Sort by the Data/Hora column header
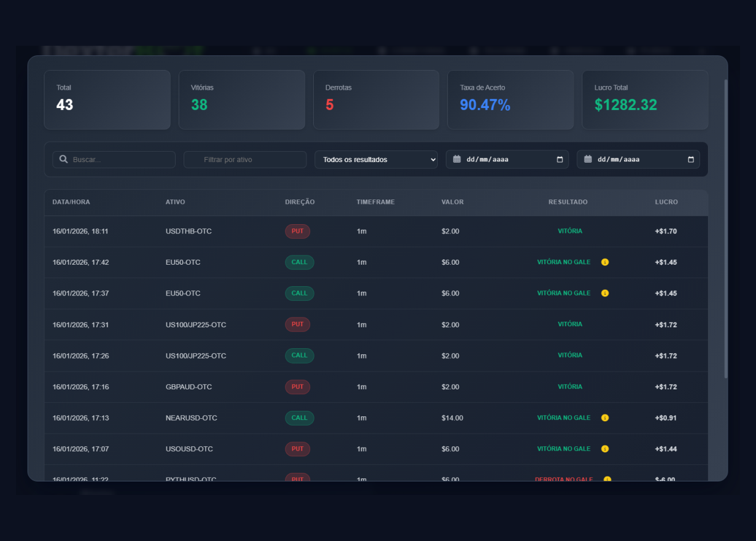This screenshot has height=541, width=756. pos(71,202)
